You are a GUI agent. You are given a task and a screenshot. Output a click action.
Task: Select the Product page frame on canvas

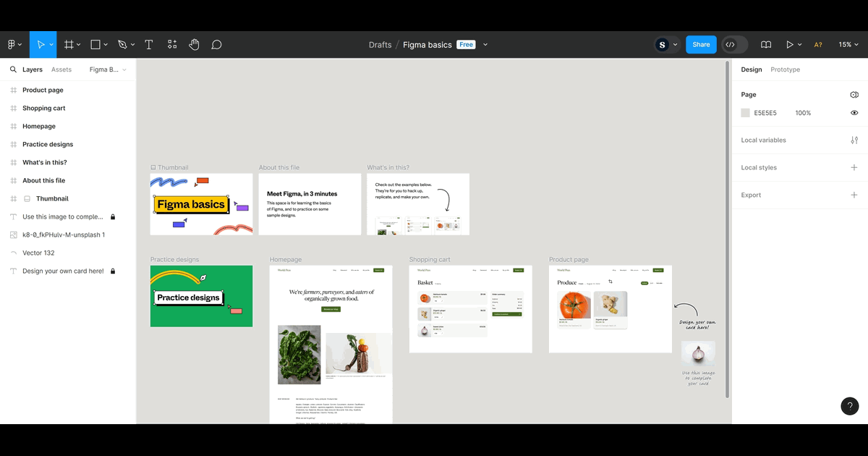pos(610,309)
